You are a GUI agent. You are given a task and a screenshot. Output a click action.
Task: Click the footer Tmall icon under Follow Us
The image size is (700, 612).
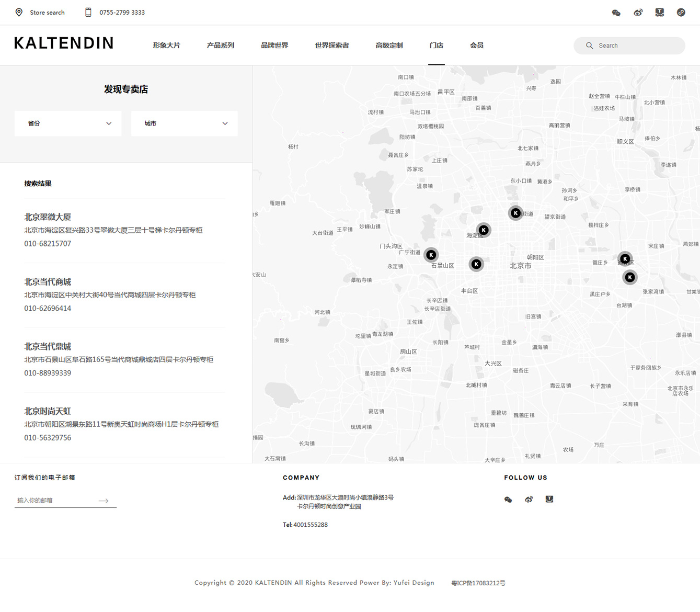pyautogui.click(x=549, y=500)
